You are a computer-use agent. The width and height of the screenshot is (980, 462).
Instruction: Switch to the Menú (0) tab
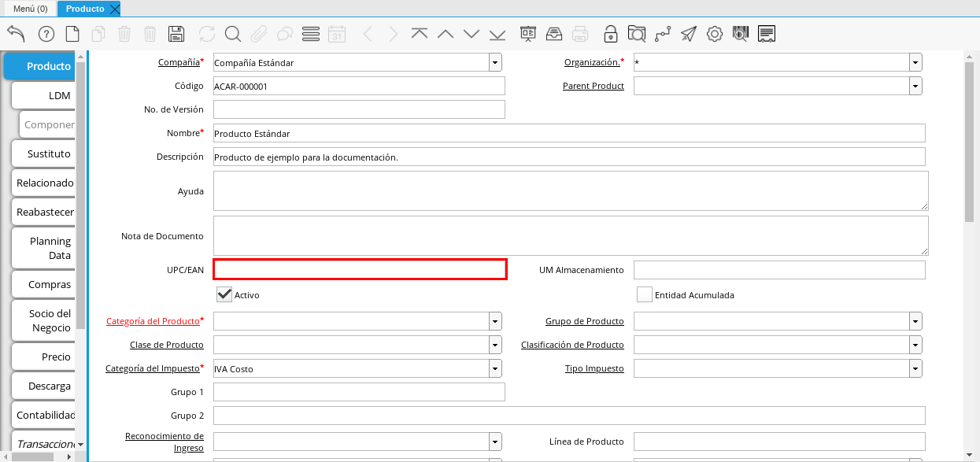tap(30, 9)
